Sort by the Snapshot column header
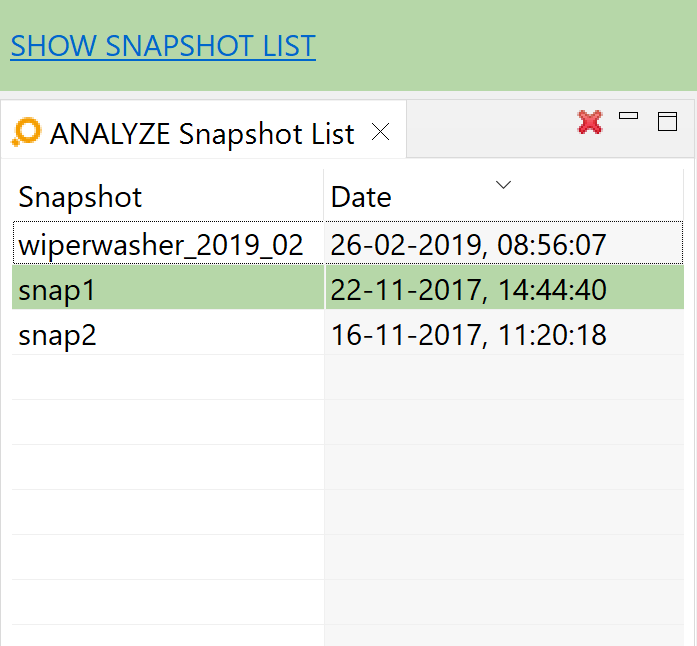 pyautogui.click(x=168, y=196)
